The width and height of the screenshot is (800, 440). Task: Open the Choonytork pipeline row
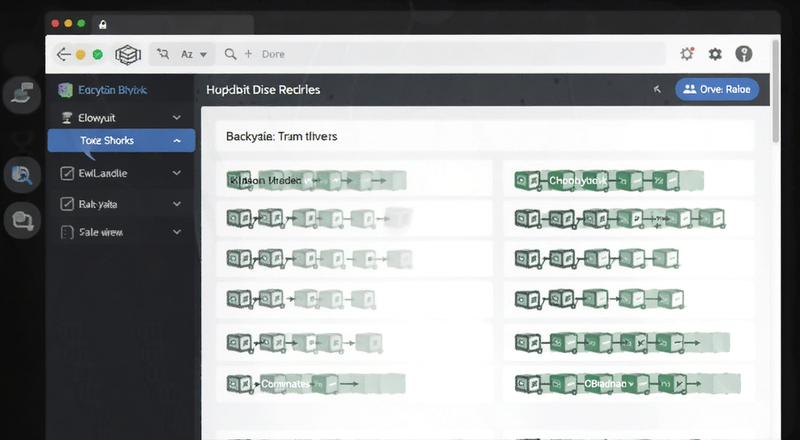[629, 180]
